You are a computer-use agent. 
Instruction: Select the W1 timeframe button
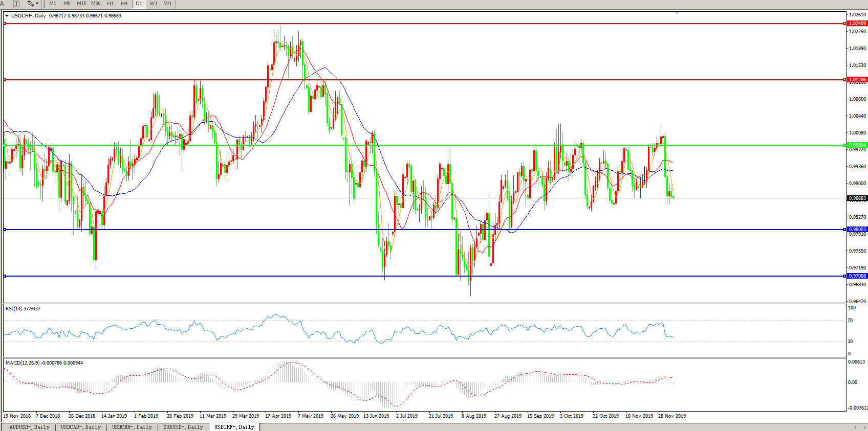point(154,4)
